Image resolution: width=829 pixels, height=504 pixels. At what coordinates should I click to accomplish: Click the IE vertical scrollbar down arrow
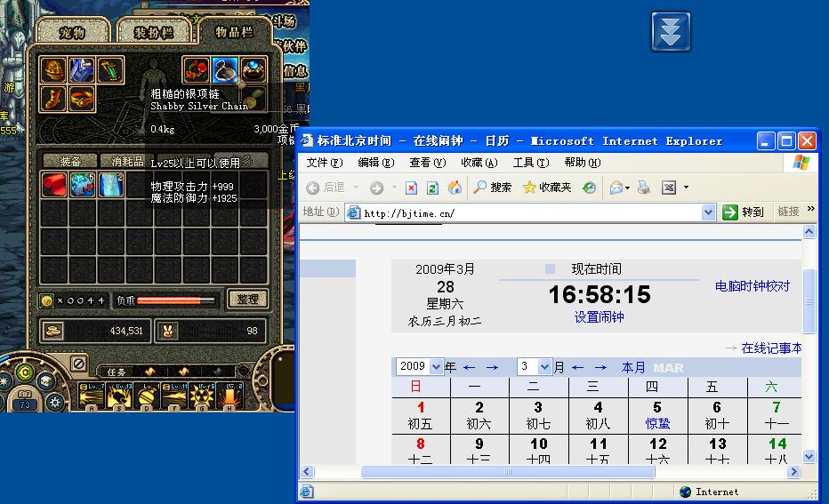click(x=809, y=457)
